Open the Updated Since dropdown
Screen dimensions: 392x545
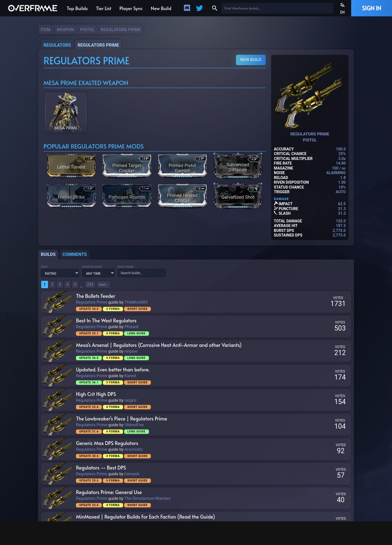pos(98,273)
